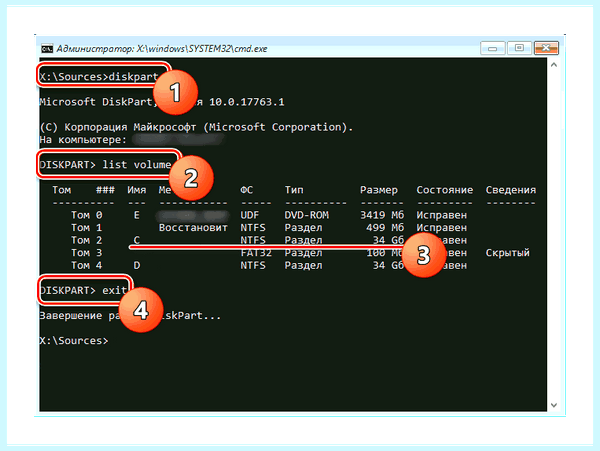The height and width of the screenshot is (451, 600).
Task: Click the highlighted list volume command
Action: (x=106, y=164)
